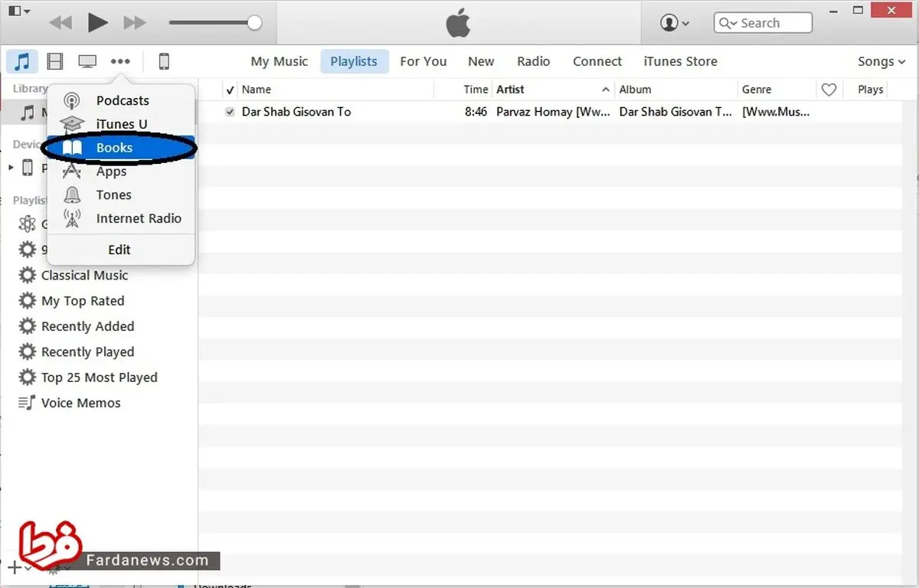Choose iTunes U in the menu

click(x=120, y=124)
